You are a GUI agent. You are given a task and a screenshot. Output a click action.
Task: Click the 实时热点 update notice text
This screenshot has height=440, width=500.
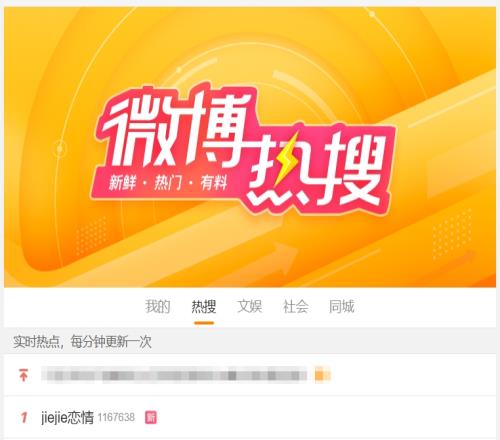point(82,342)
